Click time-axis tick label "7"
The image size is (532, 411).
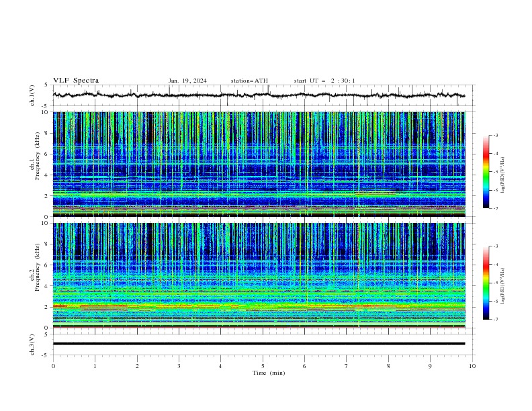(347, 366)
